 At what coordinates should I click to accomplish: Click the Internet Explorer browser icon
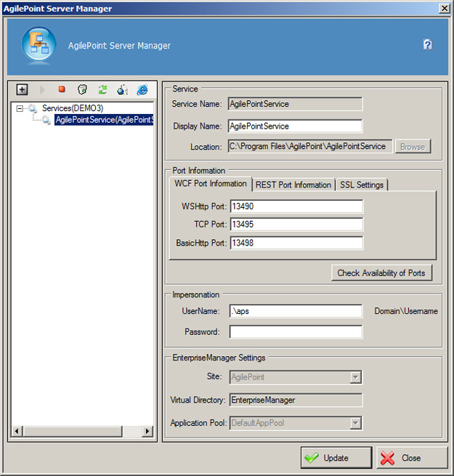[142, 89]
